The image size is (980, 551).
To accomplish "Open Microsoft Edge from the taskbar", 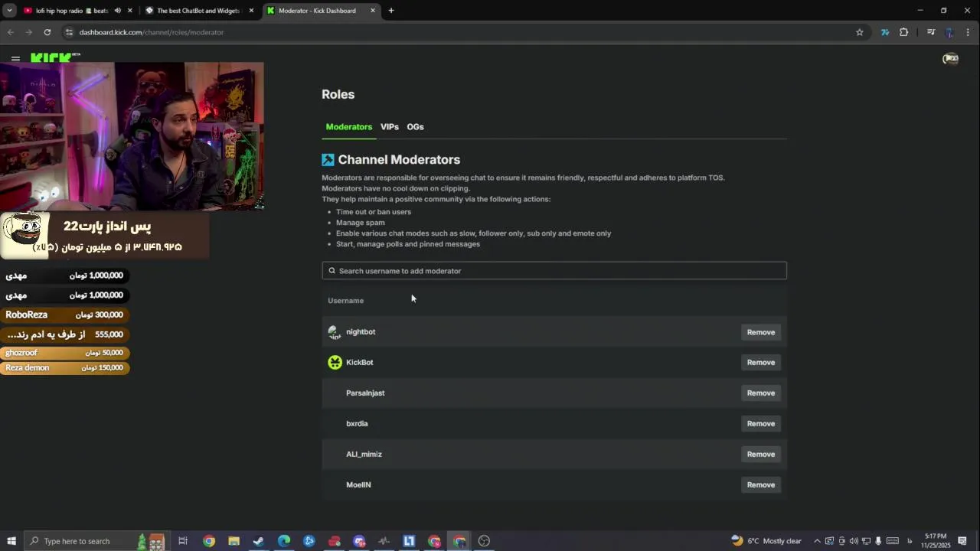I will coord(284,541).
